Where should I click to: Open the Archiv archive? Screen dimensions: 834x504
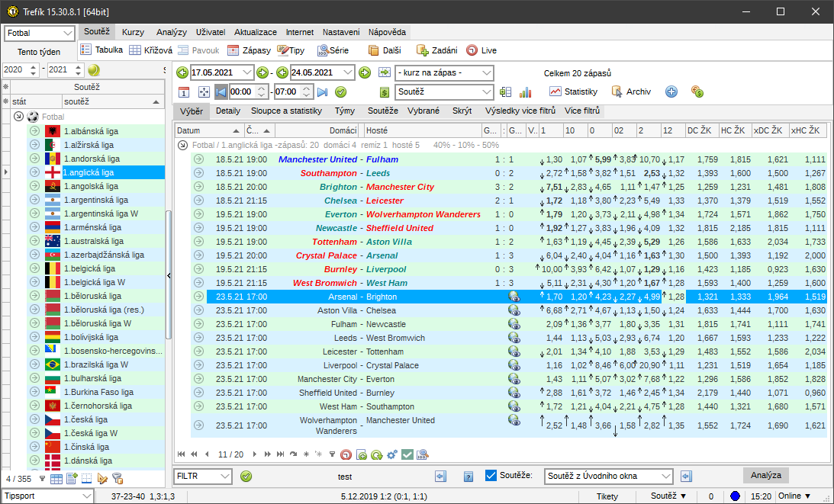click(x=631, y=91)
